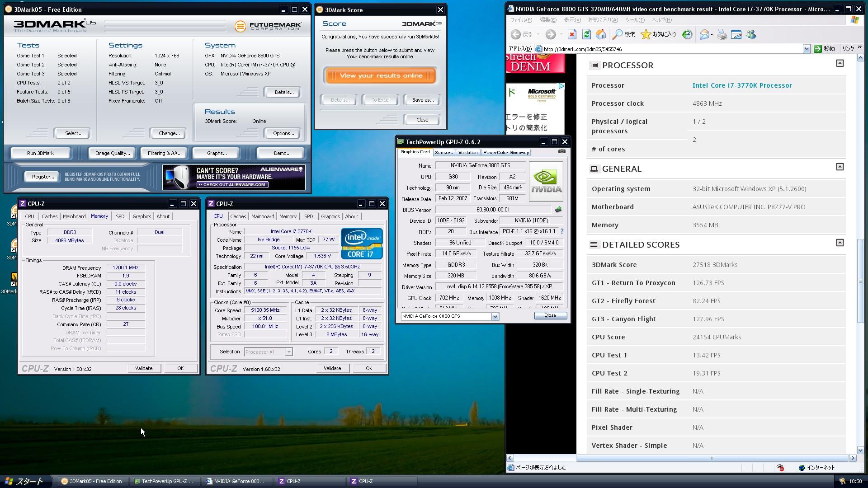Open the History icon in IE toolbar
The image size is (868, 488).
click(x=687, y=34)
